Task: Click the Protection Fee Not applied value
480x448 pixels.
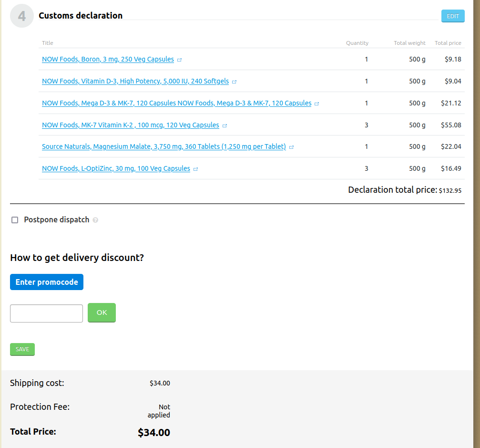Action: 159,411
